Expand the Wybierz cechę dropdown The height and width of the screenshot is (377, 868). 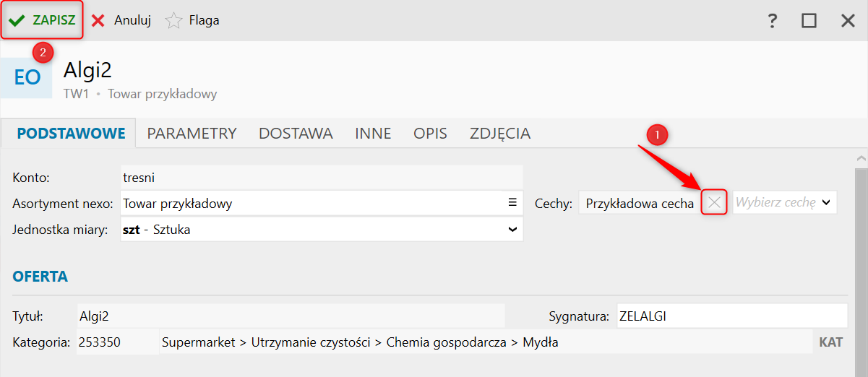click(x=826, y=203)
